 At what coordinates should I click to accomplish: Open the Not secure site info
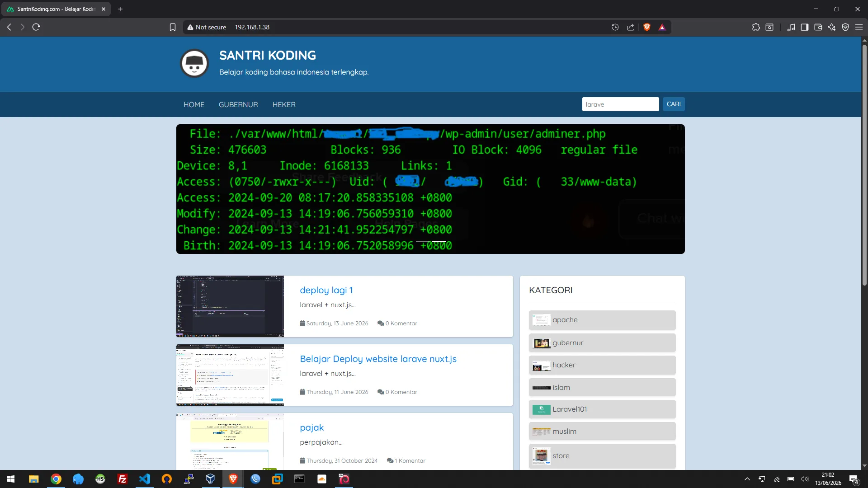(207, 27)
